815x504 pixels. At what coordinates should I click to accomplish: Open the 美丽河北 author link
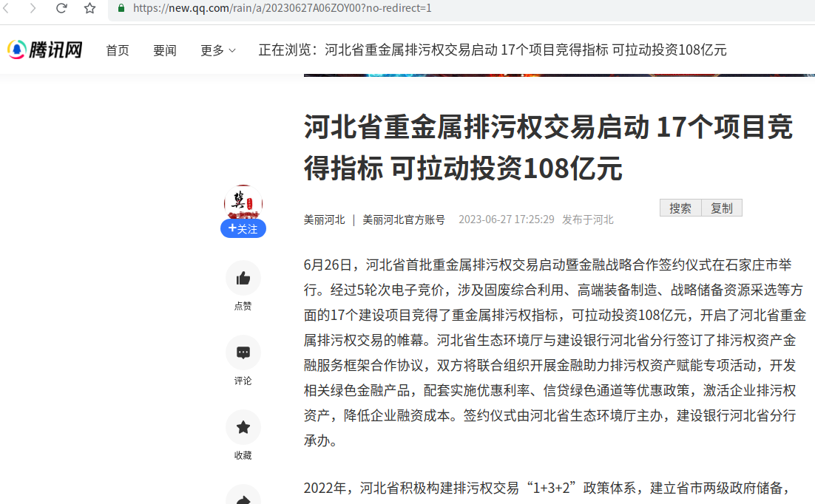[x=324, y=219]
